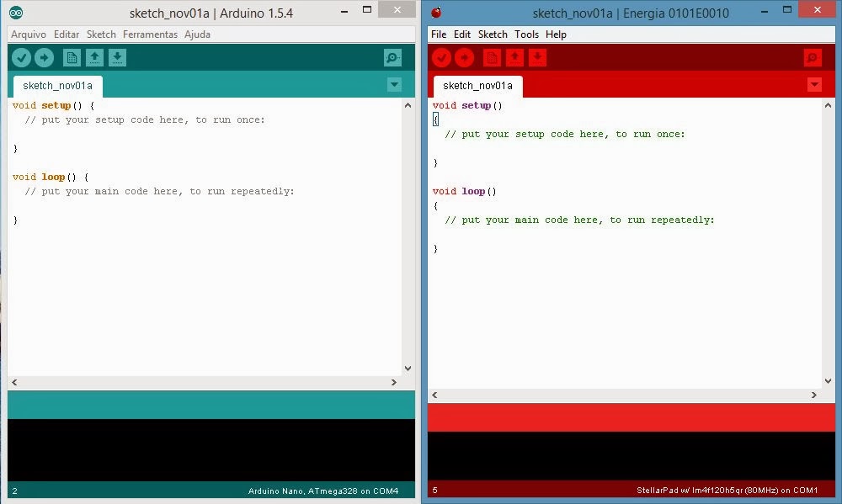Screen dimensions: 842x504
Task: Click horizontal scroll left arrow in Arduino editor
Action: [14, 382]
